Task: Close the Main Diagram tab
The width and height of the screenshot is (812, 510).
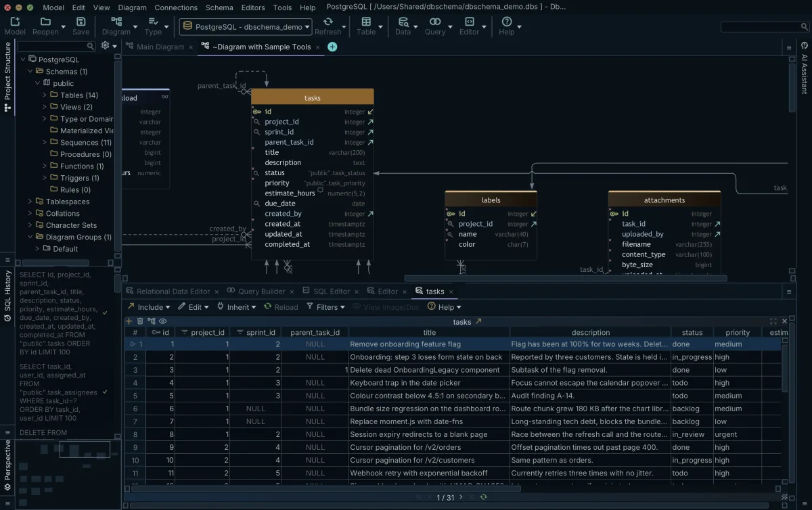Action: (x=191, y=47)
